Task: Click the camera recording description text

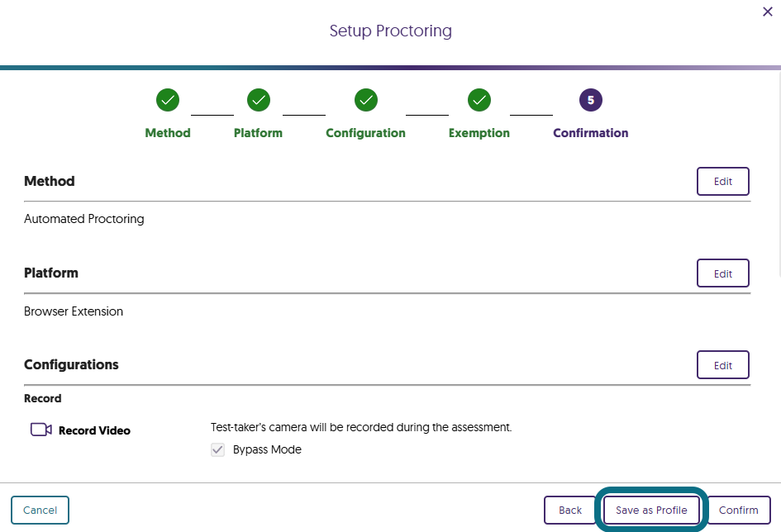Action: (x=361, y=427)
